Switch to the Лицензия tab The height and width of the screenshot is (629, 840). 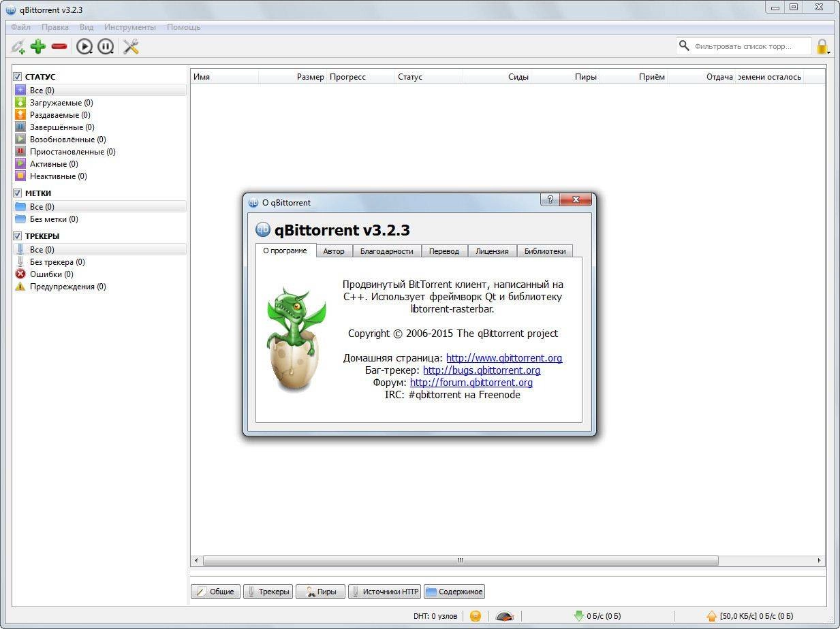(492, 251)
